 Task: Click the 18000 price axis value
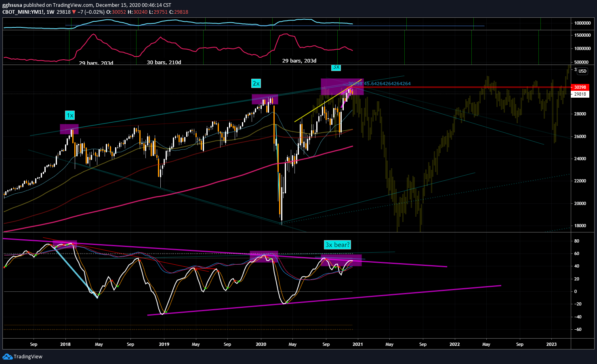pos(580,226)
